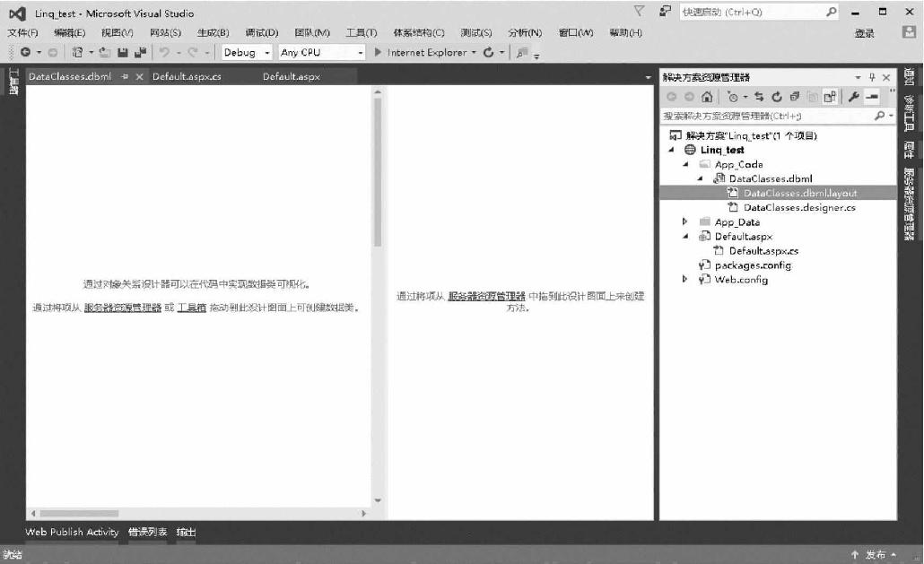Click the designer vertical scrollbar thumb

click(x=377, y=171)
